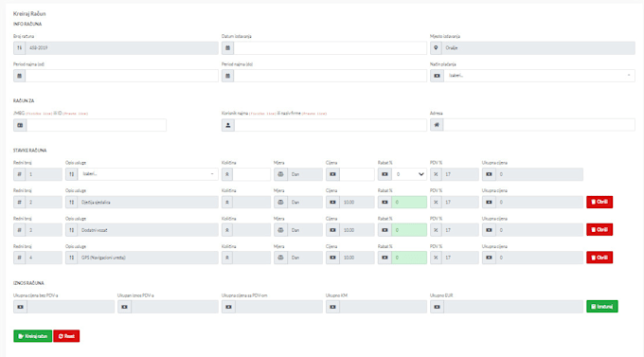Open the Rabat % dropdown in row 1
The image size is (644, 357).
409,174
